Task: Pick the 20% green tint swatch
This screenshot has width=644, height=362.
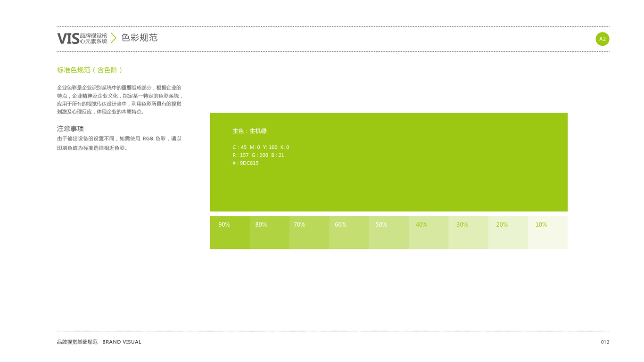Action: point(508,232)
